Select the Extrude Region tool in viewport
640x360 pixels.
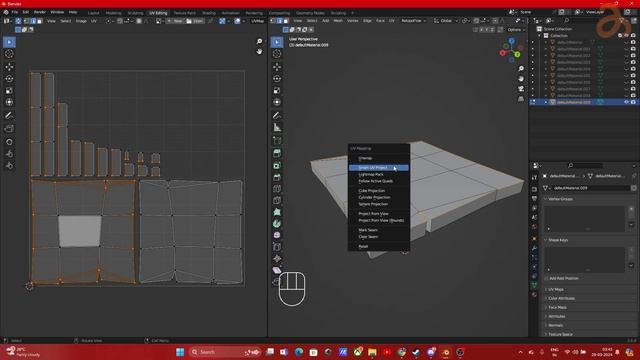point(277,153)
